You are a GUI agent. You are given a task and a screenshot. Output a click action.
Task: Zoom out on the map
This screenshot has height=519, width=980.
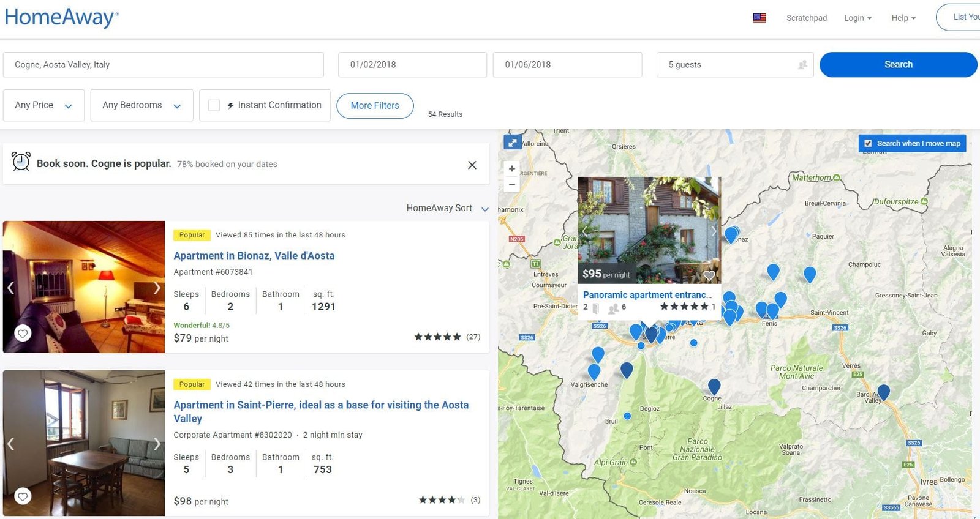click(512, 184)
